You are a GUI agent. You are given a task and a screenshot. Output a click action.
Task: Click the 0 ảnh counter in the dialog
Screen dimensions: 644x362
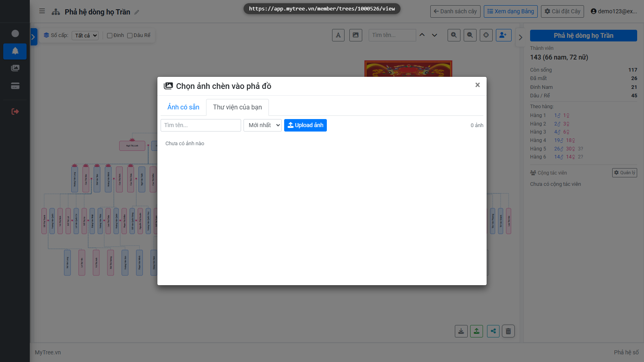tap(477, 125)
